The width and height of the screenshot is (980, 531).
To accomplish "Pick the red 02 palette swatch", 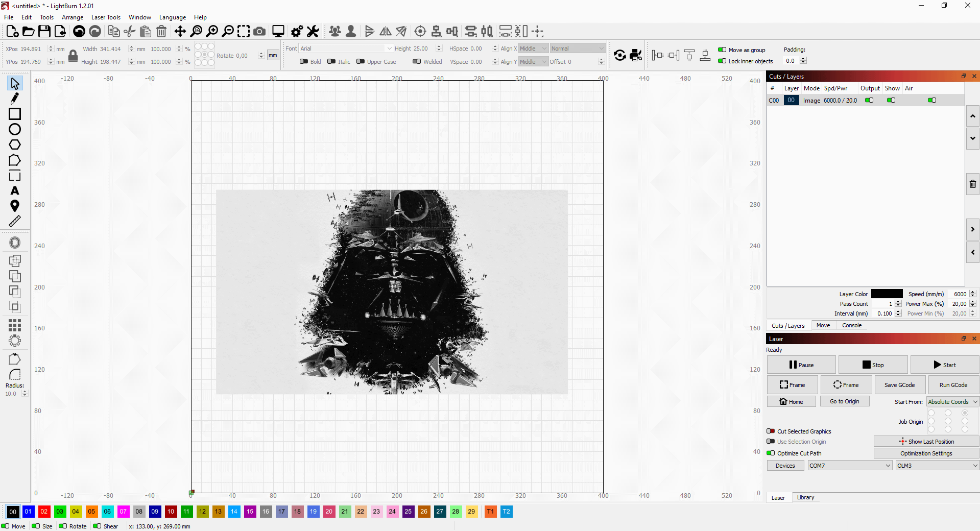I will (x=44, y=512).
